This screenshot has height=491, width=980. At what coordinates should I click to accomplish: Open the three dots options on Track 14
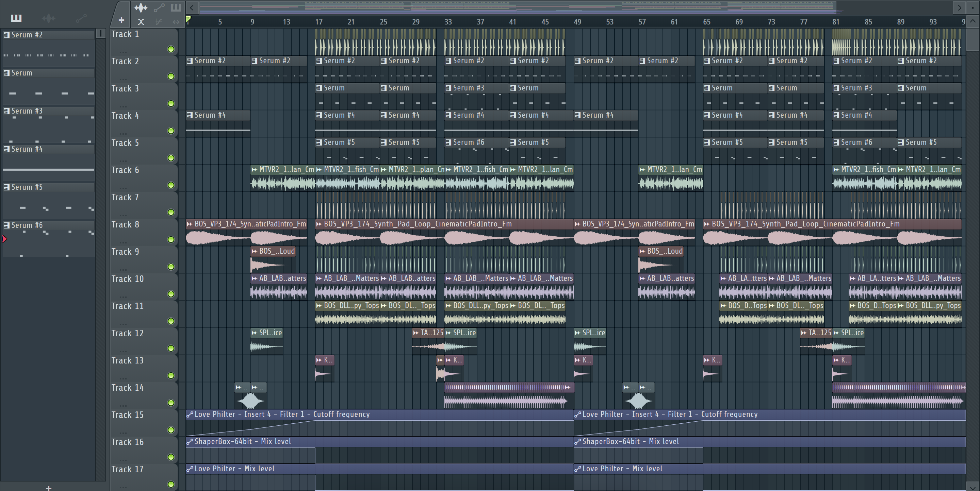[123, 406]
